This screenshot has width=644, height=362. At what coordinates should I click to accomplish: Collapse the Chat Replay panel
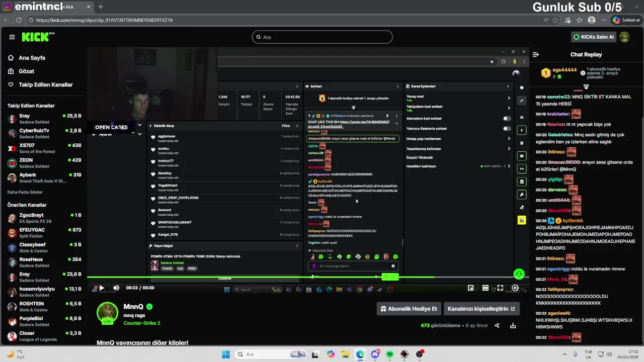536,54
